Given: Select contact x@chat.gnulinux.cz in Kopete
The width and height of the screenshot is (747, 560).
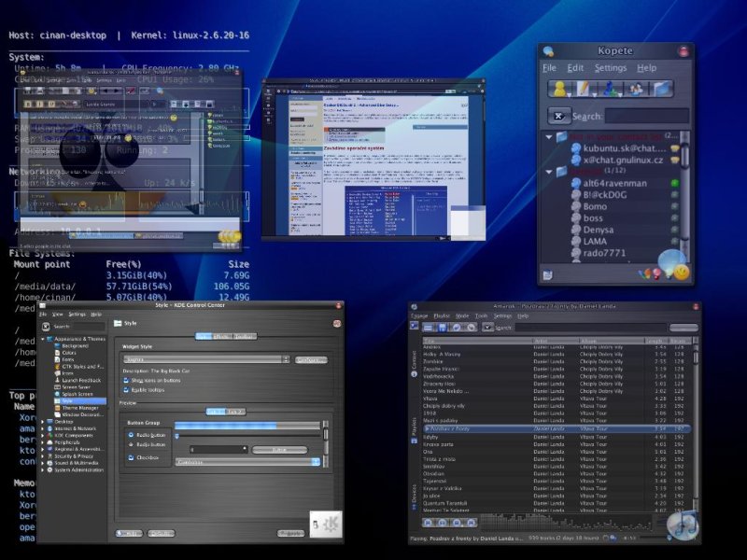Looking at the screenshot, I should click(623, 160).
